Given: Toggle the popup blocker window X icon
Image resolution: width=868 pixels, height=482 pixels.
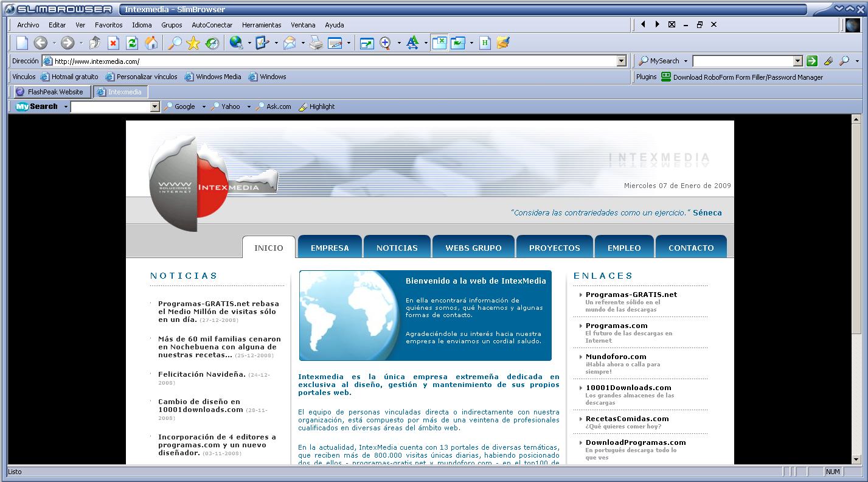Looking at the screenshot, I should click(x=440, y=43).
